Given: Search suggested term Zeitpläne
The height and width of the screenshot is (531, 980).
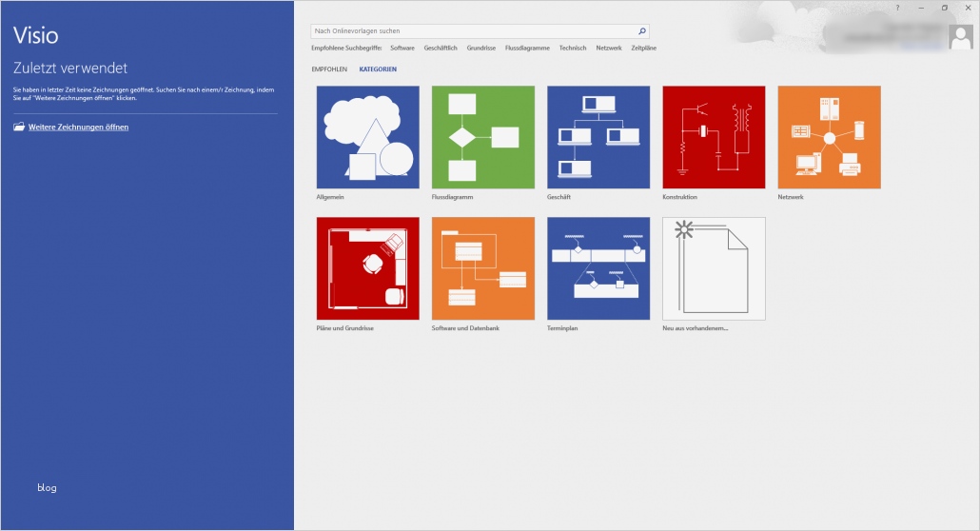Looking at the screenshot, I should coord(644,48).
